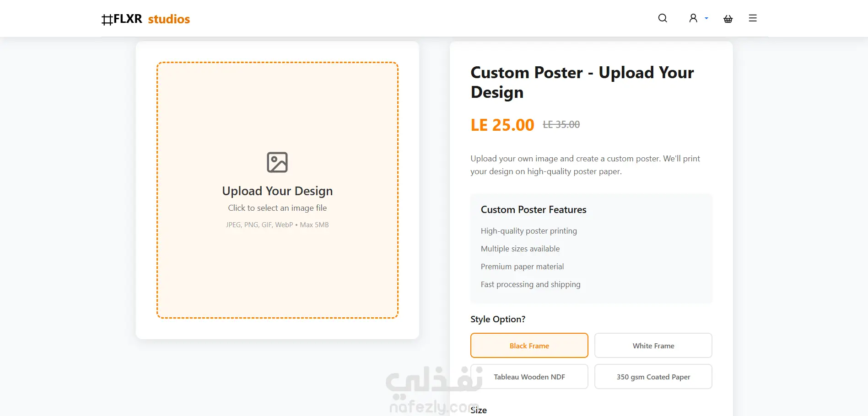Click the 'Upload Your Design' drop zone heading
868x416 pixels.
277,191
